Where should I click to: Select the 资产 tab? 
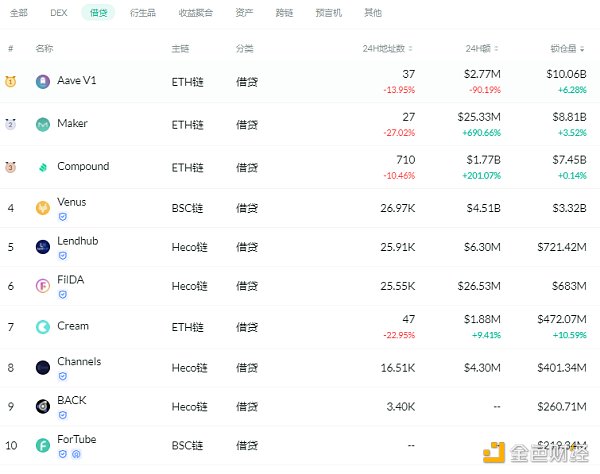tap(244, 13)
